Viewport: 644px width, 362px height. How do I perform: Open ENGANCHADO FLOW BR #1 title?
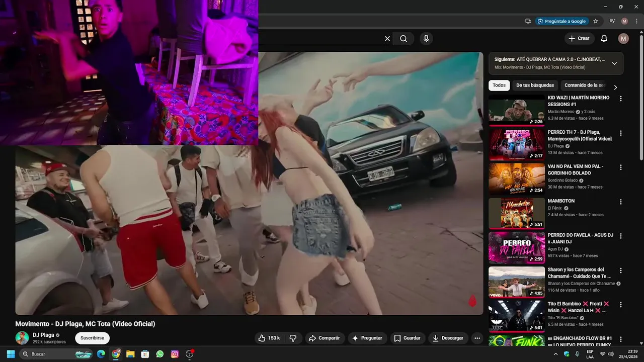pyautogui.click(x=580, y=341)
